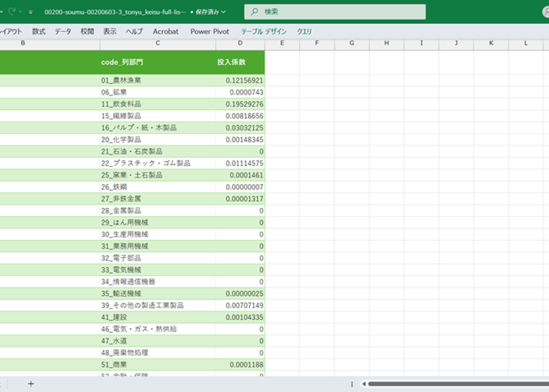Select the 11_飲食料品 cell

tap(157, 105)
